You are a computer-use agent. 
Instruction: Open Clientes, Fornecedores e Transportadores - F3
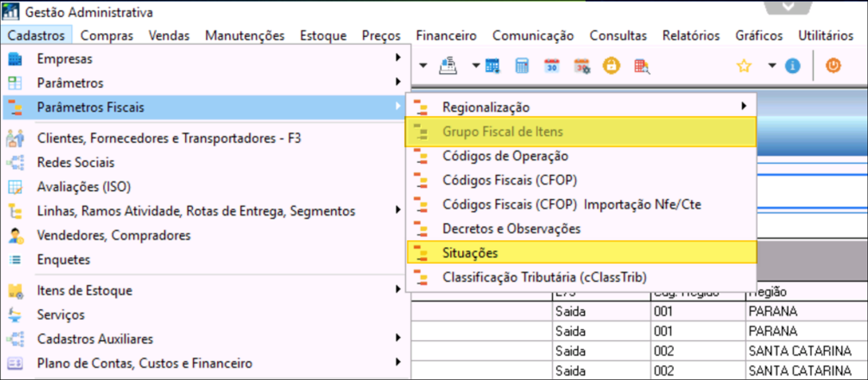(x=169, y=138)
